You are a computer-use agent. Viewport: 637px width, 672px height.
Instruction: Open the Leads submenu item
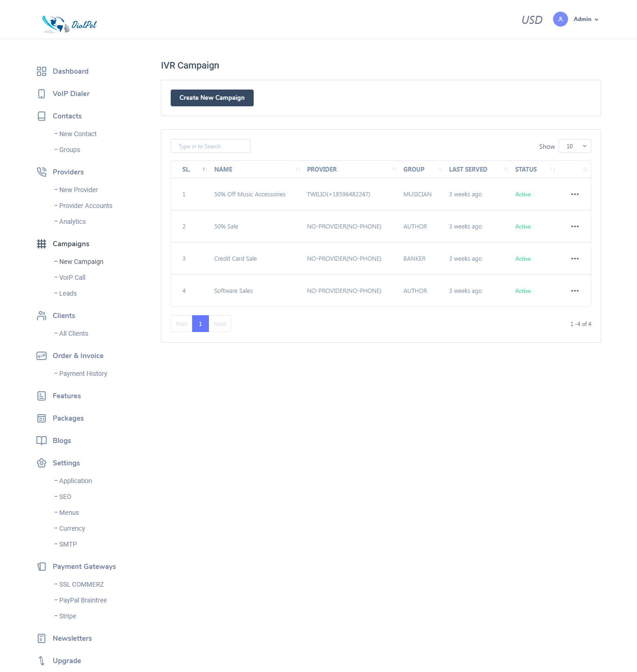tap(68, 293)
